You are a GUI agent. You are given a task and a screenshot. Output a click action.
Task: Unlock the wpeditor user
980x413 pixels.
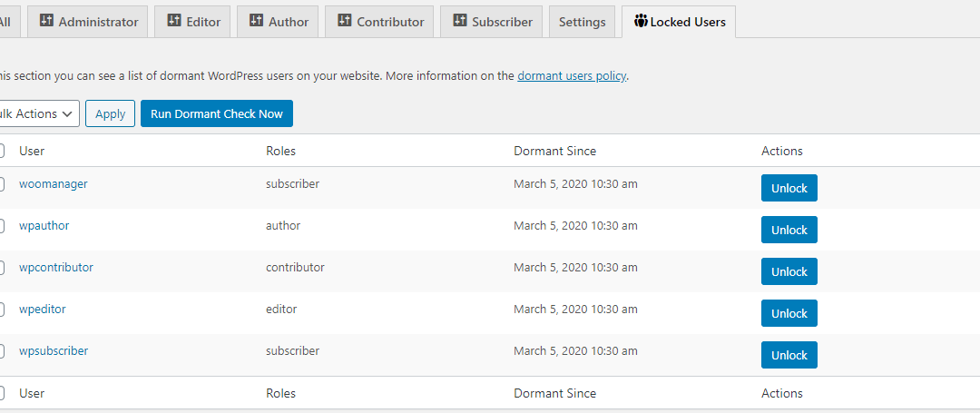(x=789, y=313)
